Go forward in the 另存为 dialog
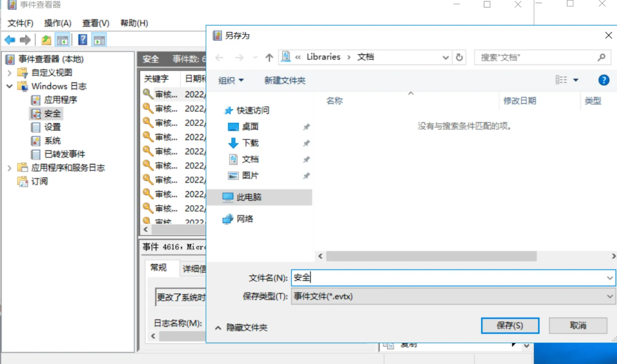 [239, 58]
